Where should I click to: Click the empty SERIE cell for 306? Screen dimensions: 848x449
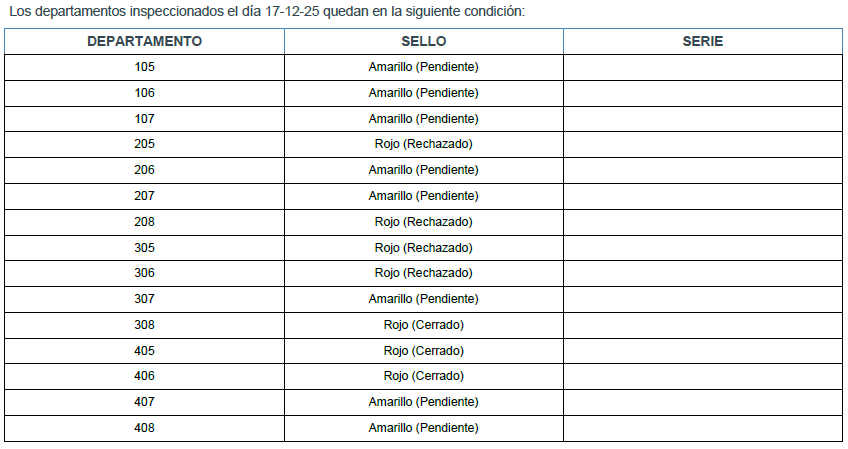[x=702, y=273]
